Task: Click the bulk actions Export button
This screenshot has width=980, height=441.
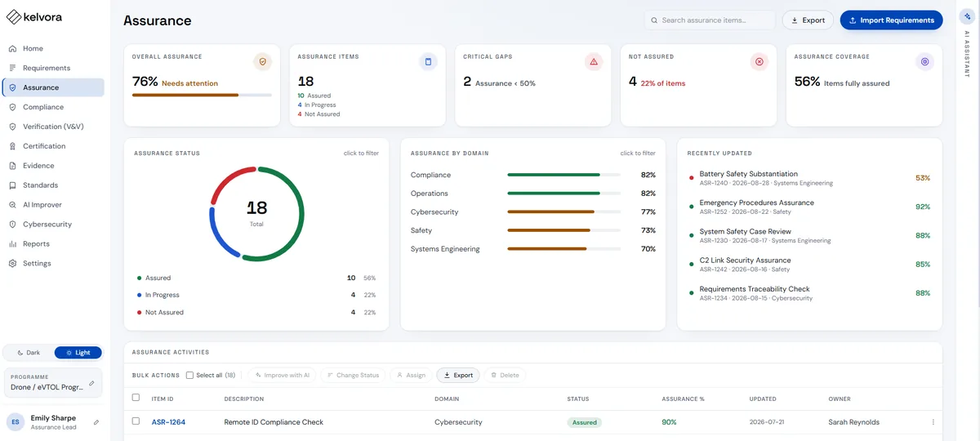Action: (458, 375)
